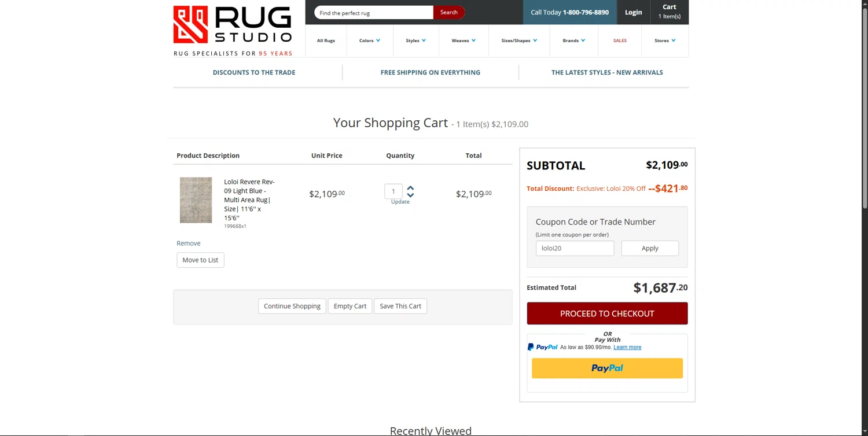Expand the Brands menu

tap(573, 40)
